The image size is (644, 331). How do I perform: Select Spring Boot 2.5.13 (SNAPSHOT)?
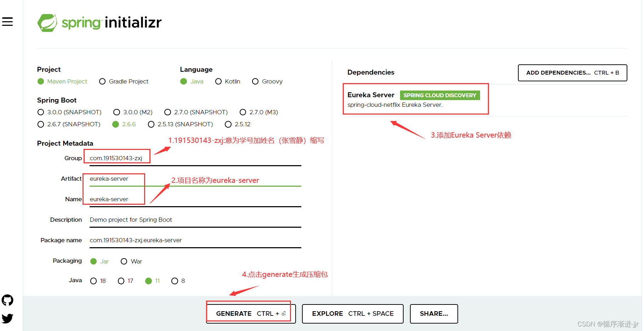point(151,124)
